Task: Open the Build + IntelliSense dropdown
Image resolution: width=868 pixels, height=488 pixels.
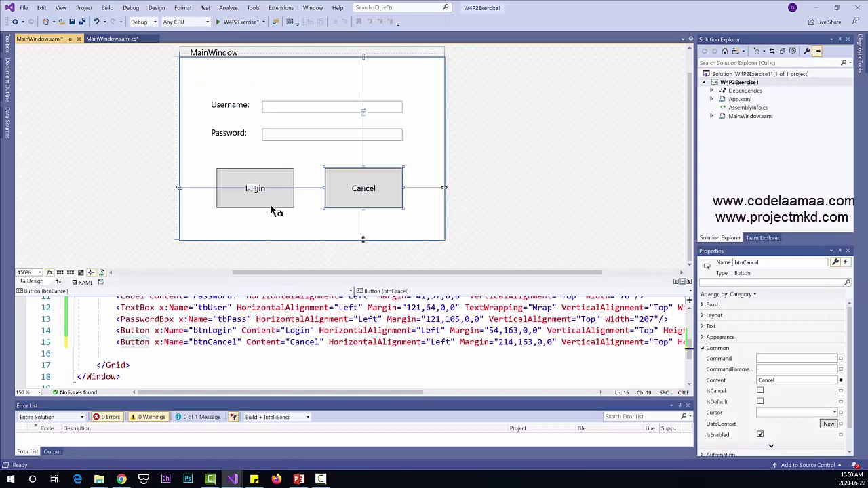Action: 277,417
